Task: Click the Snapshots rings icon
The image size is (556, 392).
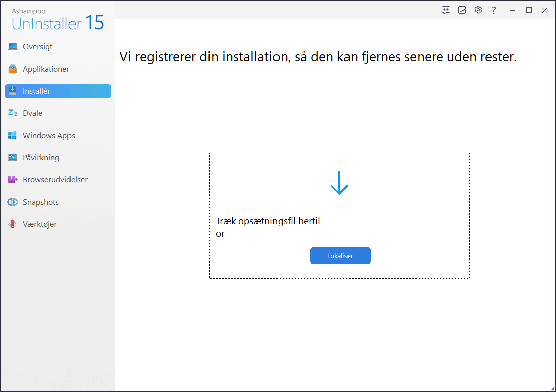Action: tap(13, 202)
